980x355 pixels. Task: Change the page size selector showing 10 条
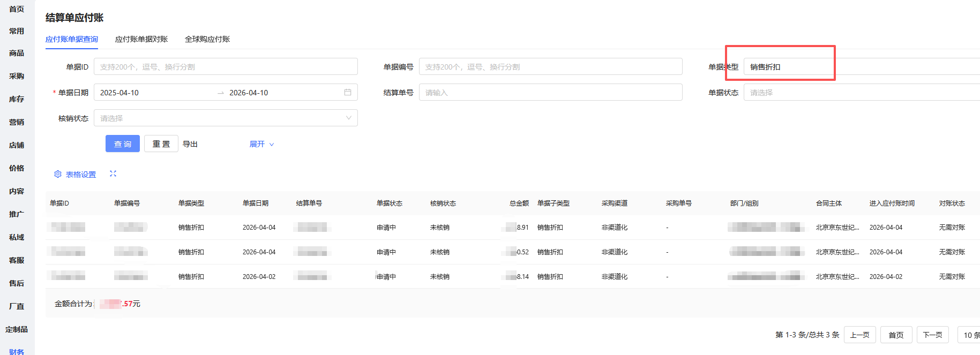tap(970, 335)
